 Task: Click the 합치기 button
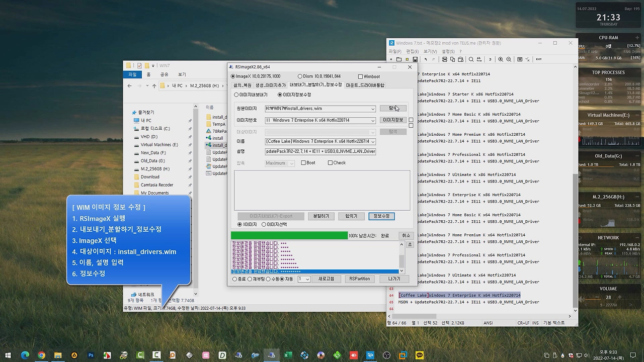pyautogui.click(x=351, y=216)
